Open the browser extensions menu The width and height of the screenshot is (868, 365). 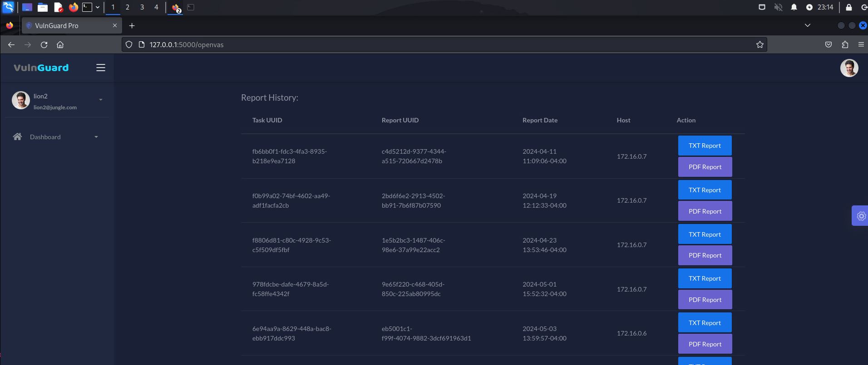point(845,44)
